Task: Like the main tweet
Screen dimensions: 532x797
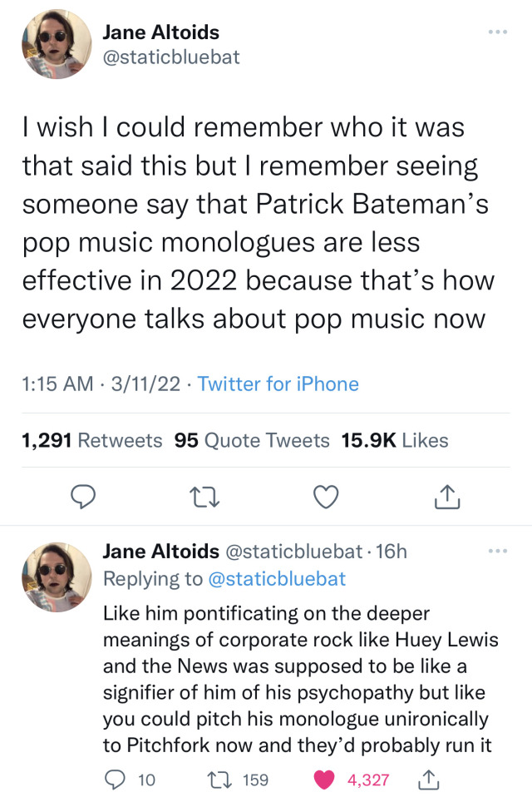Action: (324, 496)
